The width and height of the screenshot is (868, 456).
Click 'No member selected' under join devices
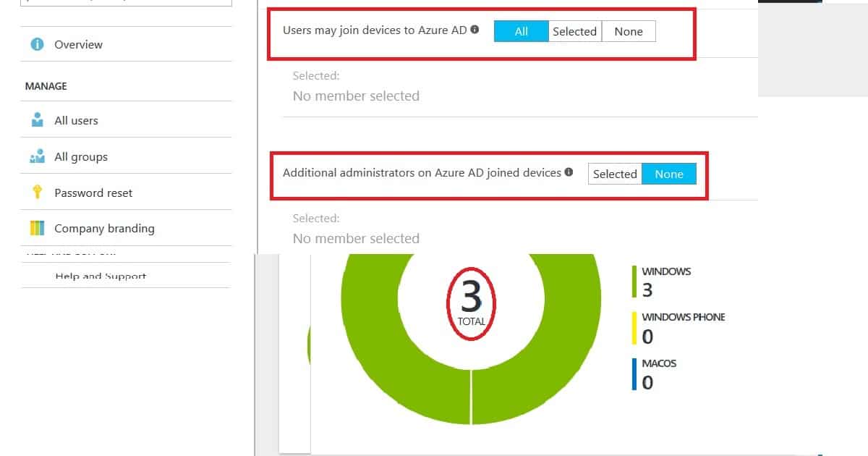click(356, 96)
